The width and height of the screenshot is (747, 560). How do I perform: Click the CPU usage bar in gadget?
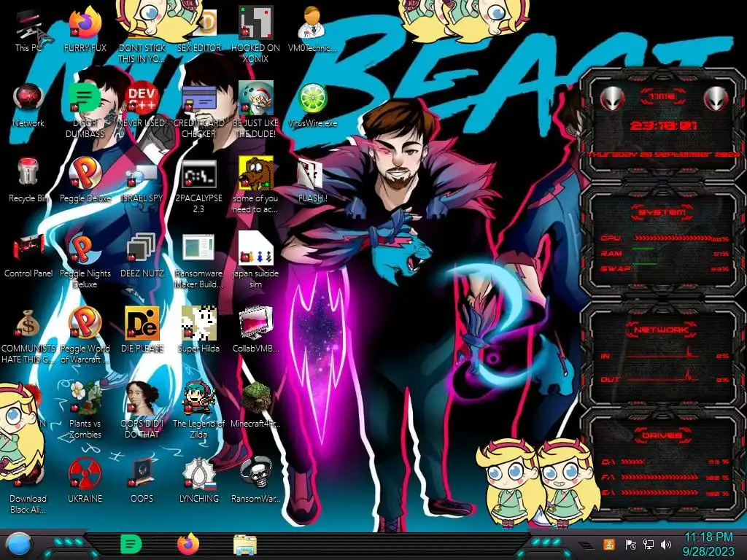(x=673, y=238)
